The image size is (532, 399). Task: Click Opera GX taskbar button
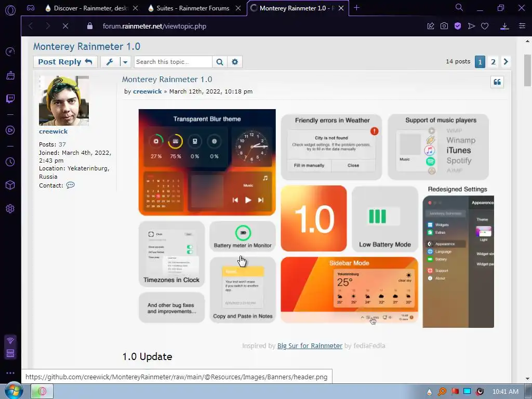42,391
